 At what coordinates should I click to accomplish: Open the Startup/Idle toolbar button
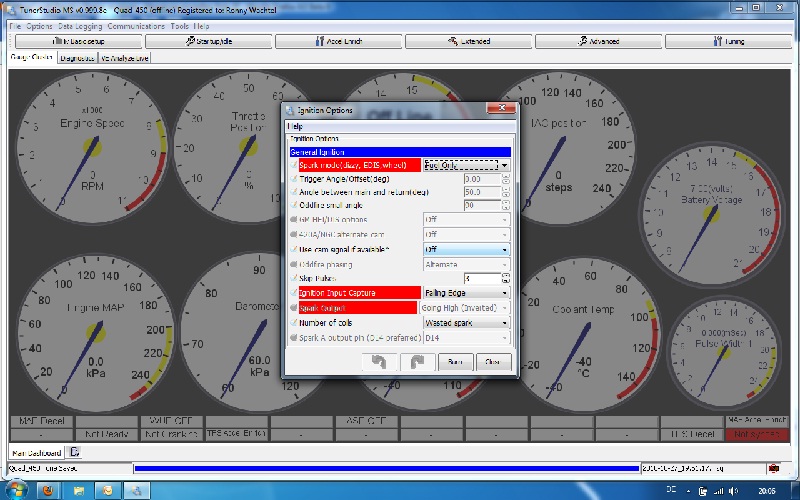pos(207,42)
